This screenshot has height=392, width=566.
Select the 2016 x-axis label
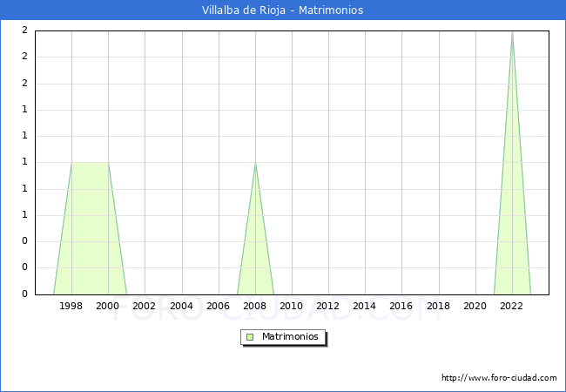tap(401, 306)
